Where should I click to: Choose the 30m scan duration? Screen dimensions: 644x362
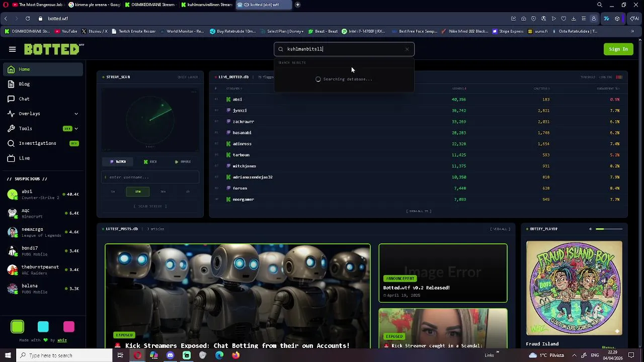coord(163,192)
